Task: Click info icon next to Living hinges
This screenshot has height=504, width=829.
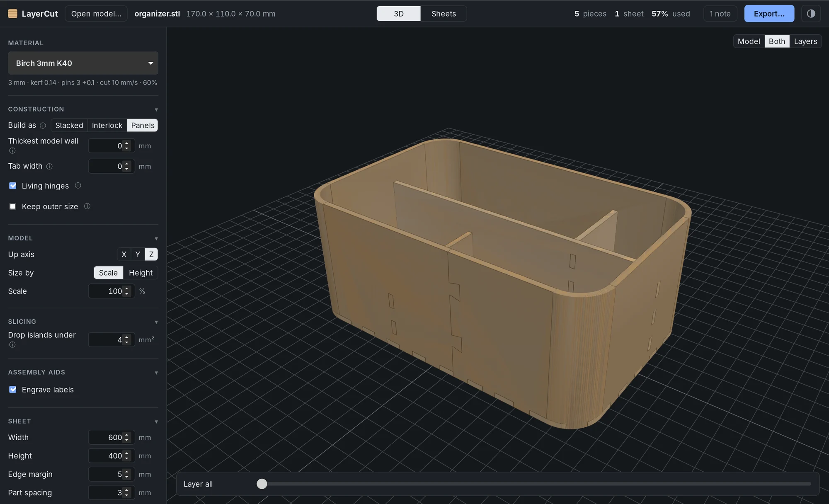Action: [78, 186]
